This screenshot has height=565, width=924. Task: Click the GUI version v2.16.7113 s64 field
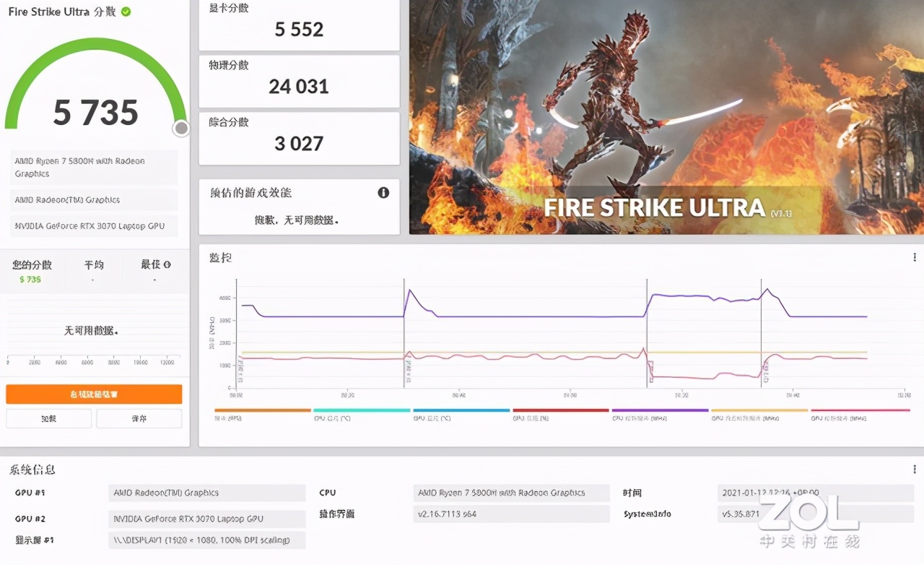[x=512, y=514]
